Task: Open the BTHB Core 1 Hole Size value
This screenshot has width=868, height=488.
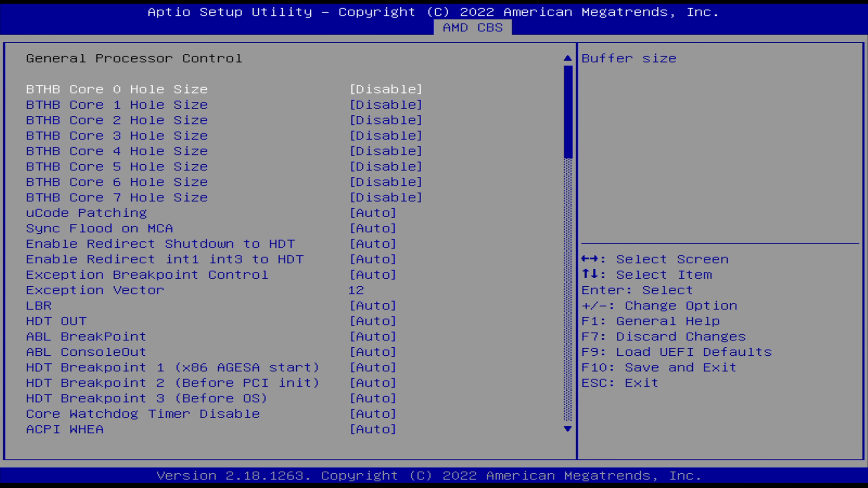Action: click(386, 105)
